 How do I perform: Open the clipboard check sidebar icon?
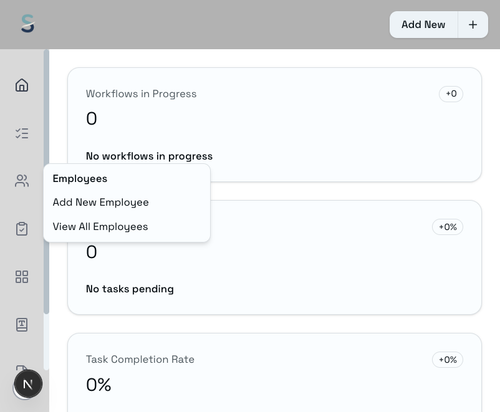click(22, 229)
